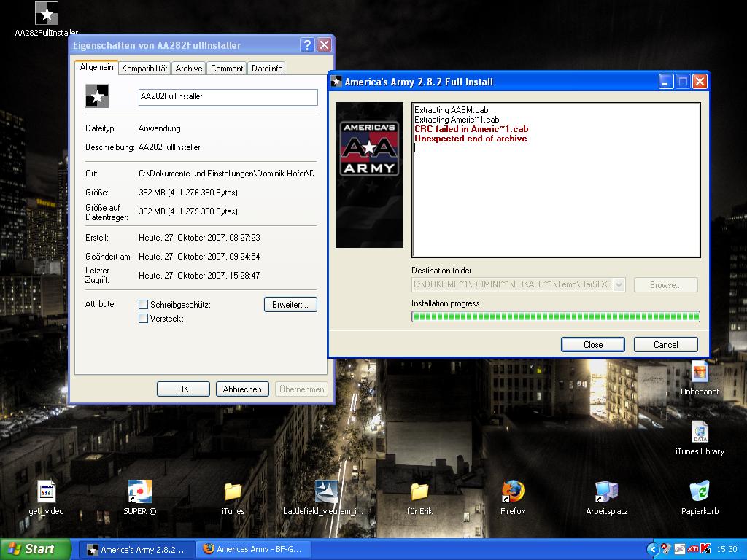This screenshot has height=560, width=747.
Task: Select the battlefield_vietnam installer icon
Action: [326, 491]
